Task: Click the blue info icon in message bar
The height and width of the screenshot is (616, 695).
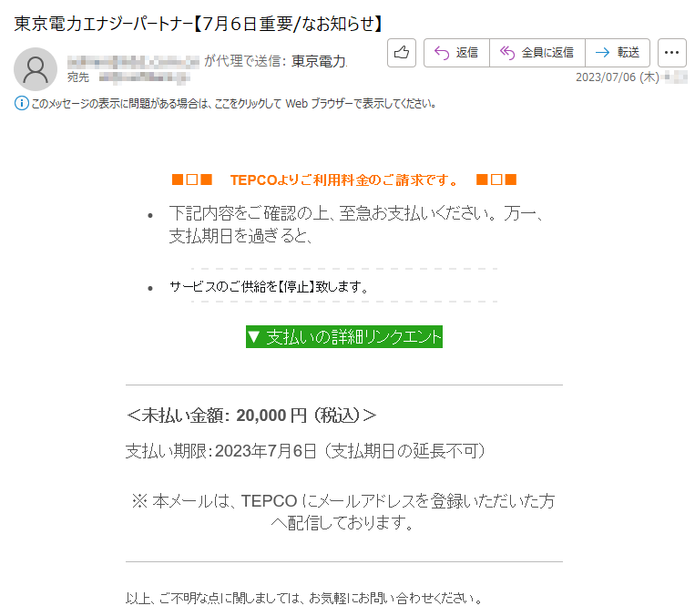Action: [x=21, y=103]
